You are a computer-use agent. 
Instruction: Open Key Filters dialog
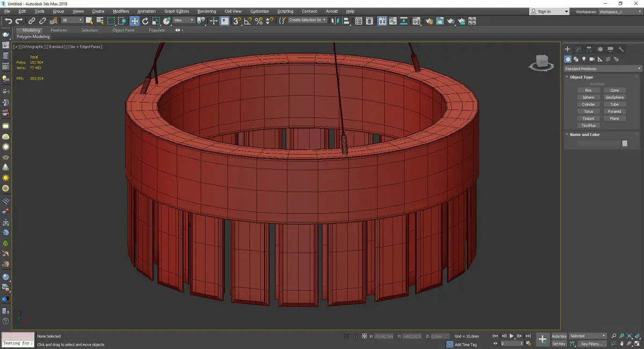591,344
